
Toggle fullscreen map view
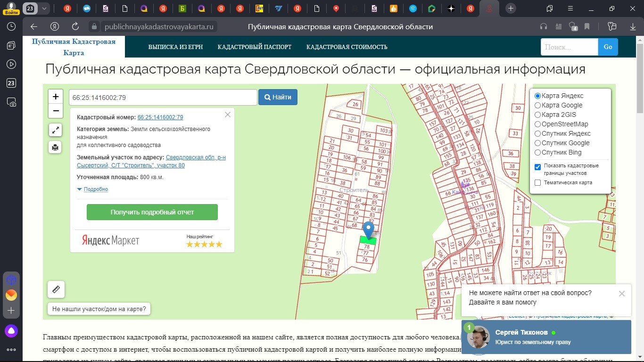[x=56, y=130]
